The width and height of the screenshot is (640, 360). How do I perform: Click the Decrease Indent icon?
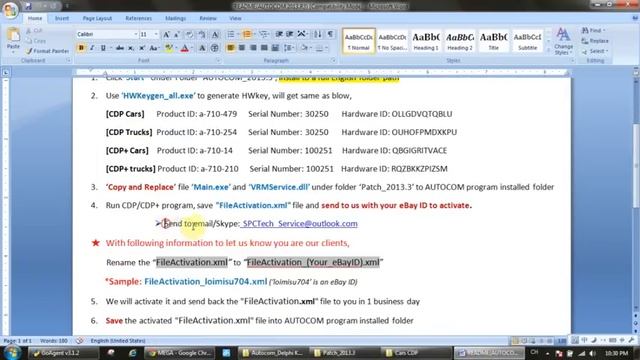point(279,34)
